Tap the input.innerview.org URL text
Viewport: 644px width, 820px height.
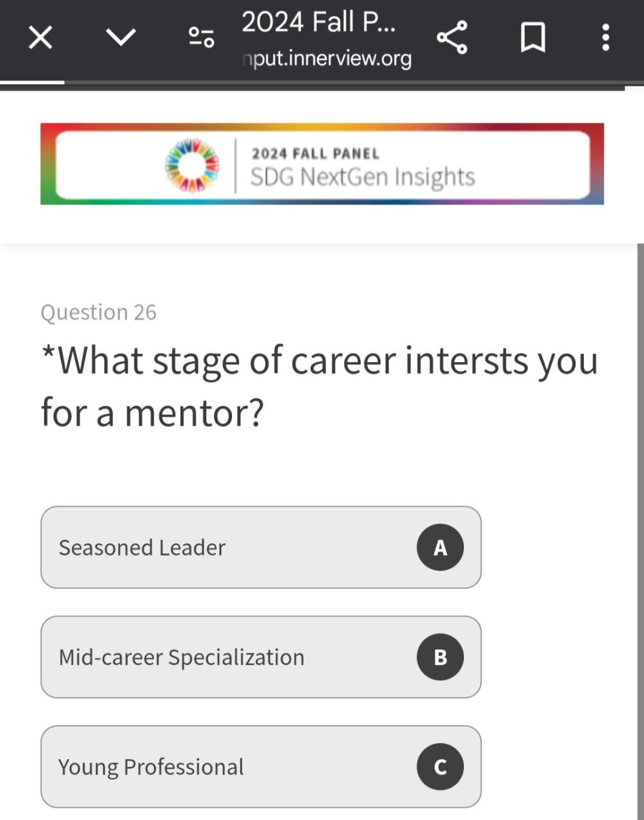point(327,59)
